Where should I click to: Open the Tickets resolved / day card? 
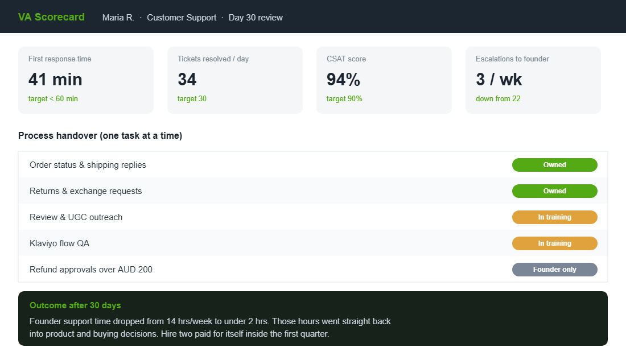click(235, 80)
